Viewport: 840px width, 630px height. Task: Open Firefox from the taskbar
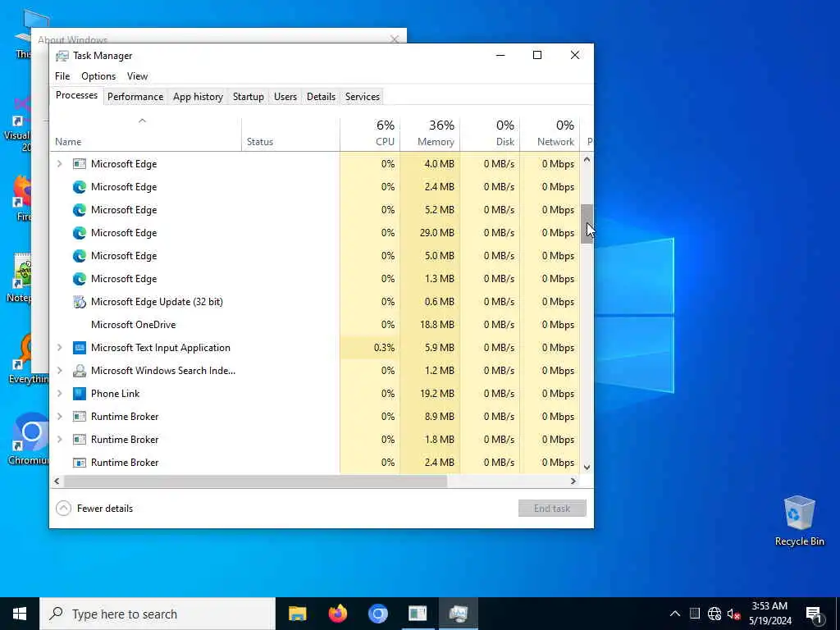click(337, 614)
